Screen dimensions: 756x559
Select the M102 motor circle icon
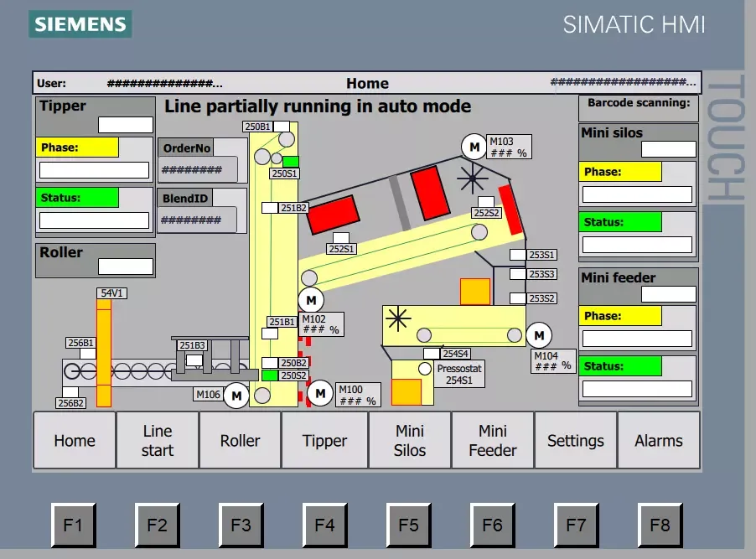tap(310, 299)
